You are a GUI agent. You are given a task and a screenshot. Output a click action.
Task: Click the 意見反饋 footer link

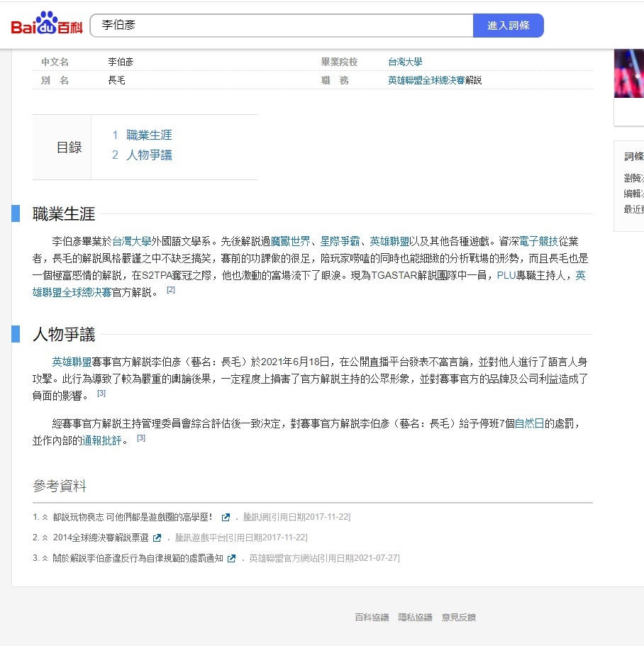click(459, 617)
